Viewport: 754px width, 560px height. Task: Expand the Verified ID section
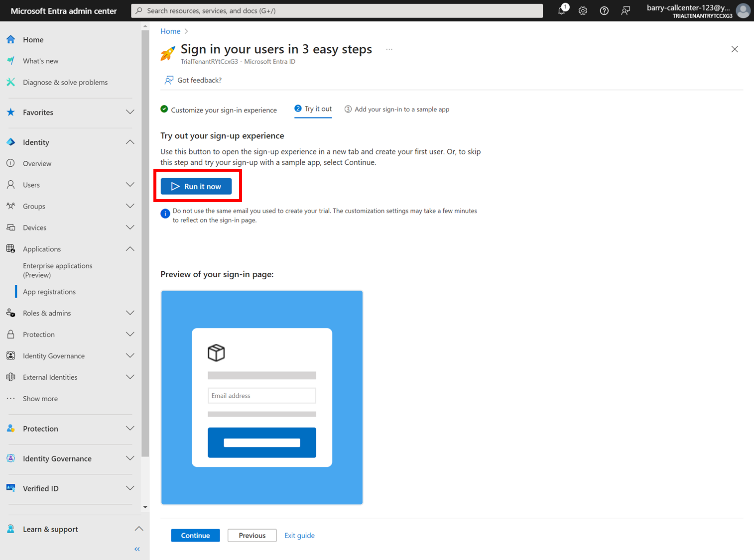tap(130, 488)
